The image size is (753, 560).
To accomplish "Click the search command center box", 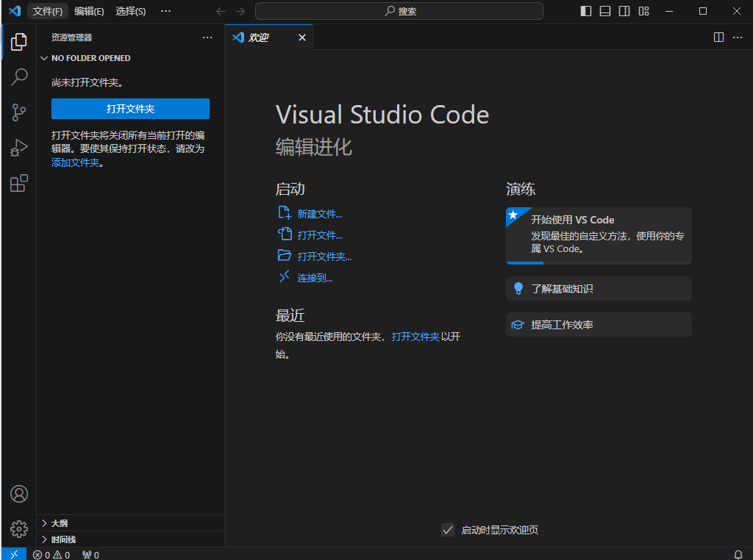I will point(399,11).
